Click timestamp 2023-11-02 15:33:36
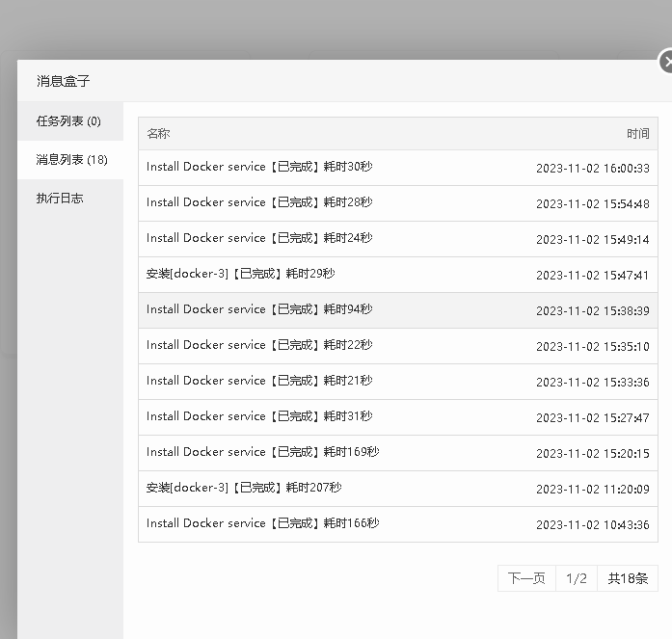672x639 pixels. (x=593, y=382)
